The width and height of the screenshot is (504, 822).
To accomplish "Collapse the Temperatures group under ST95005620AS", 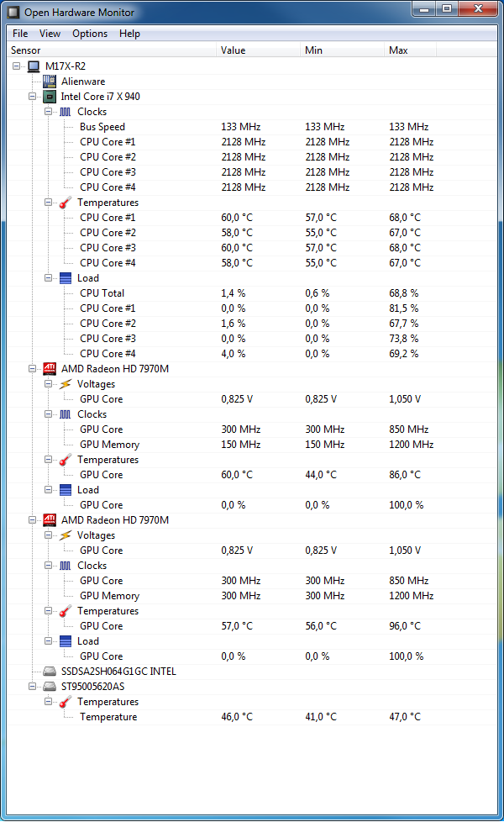I will 48,702.
